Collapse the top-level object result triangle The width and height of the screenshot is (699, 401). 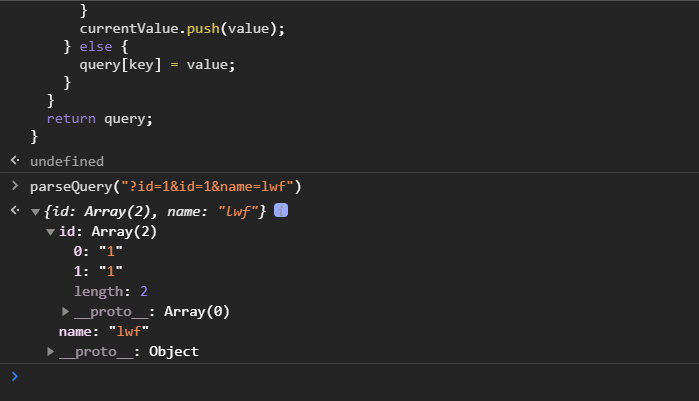(x=36, y=212)
